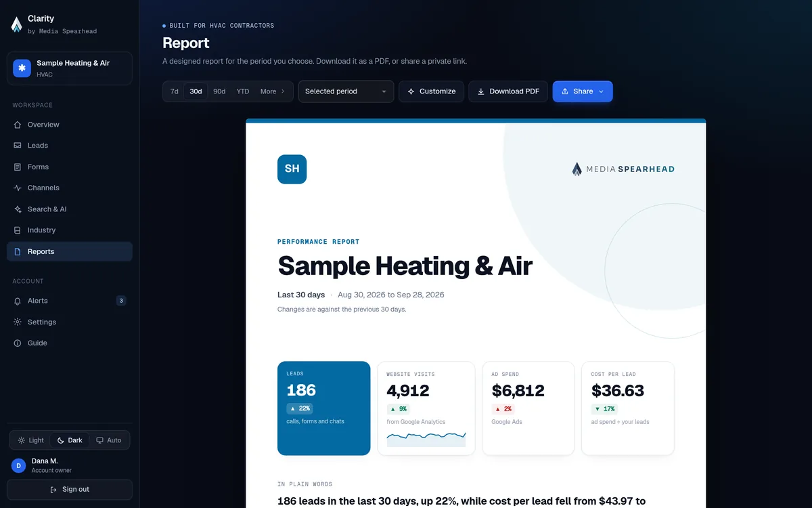Click the Overview home icon

[18, 125]
